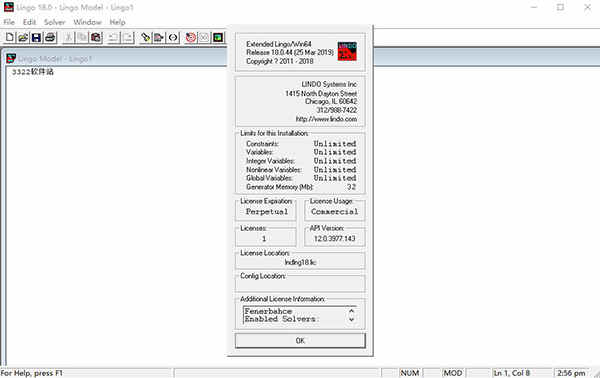Click the Lingo Model child window icon
Viewport: 600px width, 378px height.
(11, 58)
